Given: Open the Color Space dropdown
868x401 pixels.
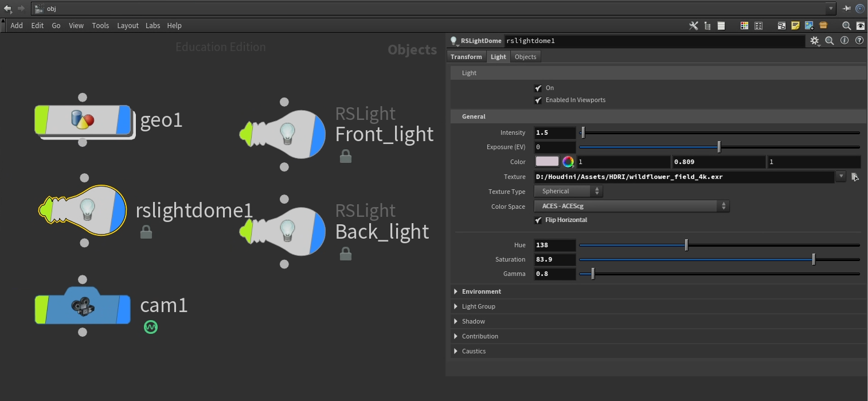Looking at the screenshot, I should tap(631, 206).
